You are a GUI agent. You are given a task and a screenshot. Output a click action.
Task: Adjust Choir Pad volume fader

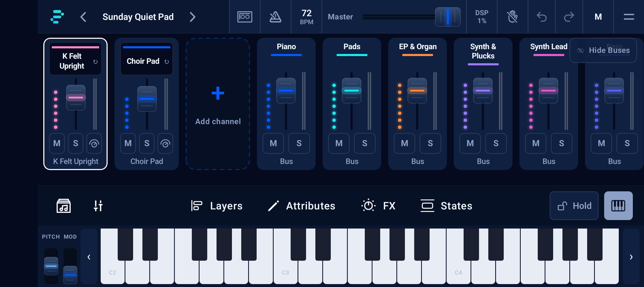click(147, 99)
